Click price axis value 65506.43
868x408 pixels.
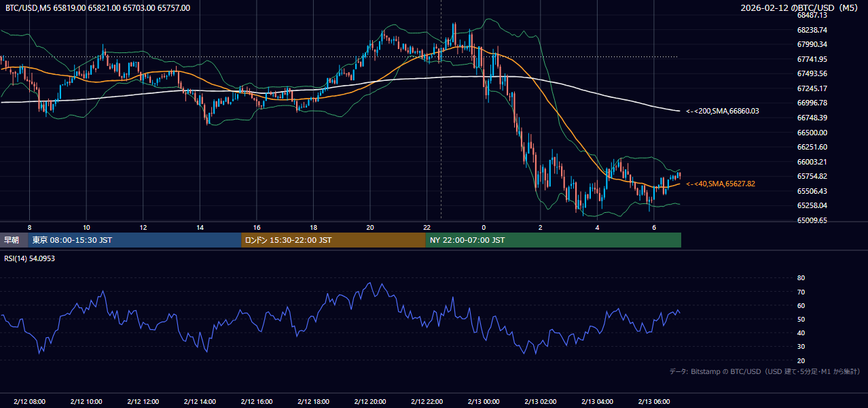pyautogui.click(x=812, y=191)
